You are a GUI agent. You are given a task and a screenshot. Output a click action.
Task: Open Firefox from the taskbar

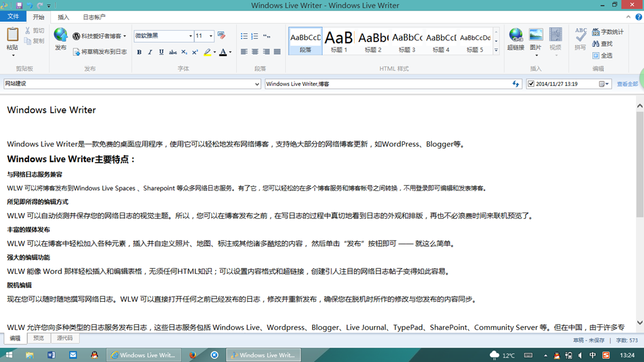(x=192, y=355)
